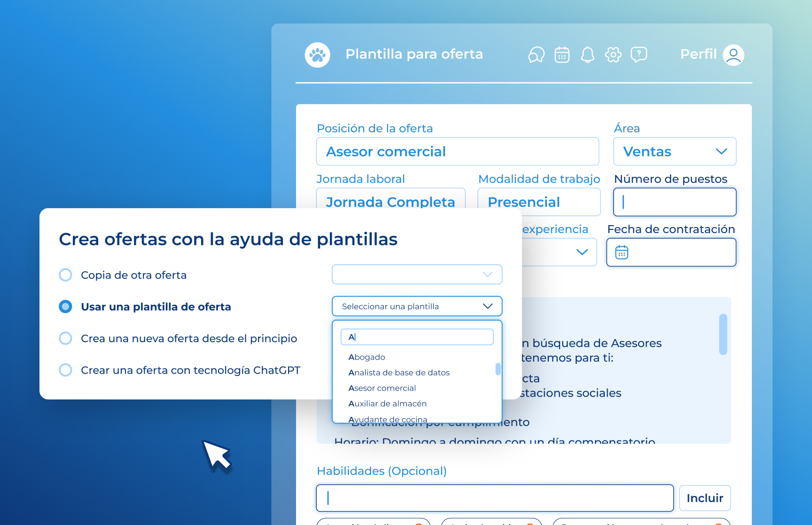Click the paw print app logo
812x525 pixels.
coord(317,55)
